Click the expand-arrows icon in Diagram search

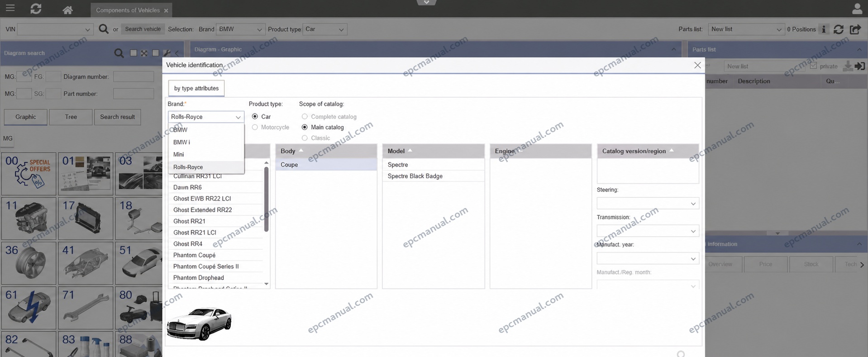[x=144, y=53]
